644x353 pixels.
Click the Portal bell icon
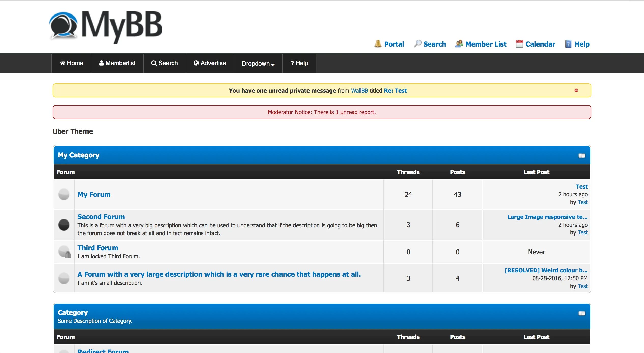[x=378, y=44]
